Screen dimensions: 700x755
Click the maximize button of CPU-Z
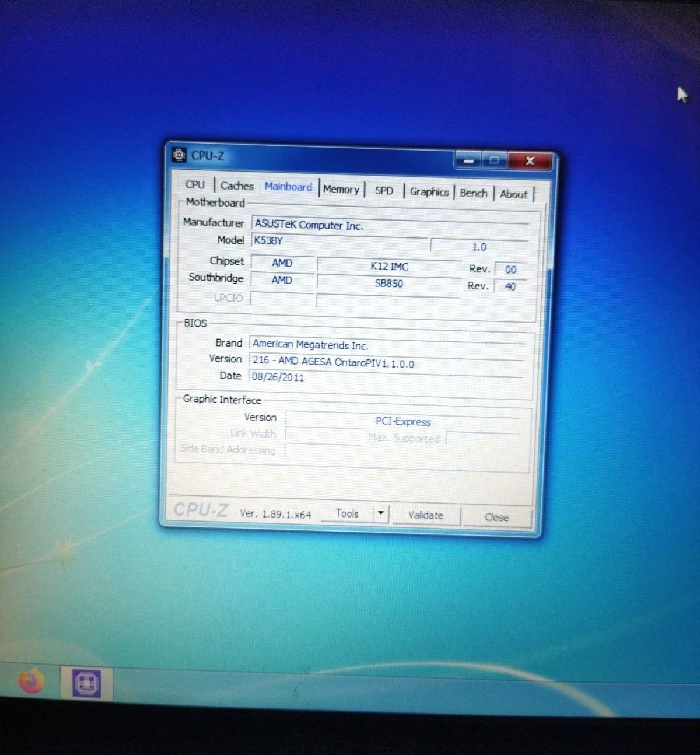point(495,160)
